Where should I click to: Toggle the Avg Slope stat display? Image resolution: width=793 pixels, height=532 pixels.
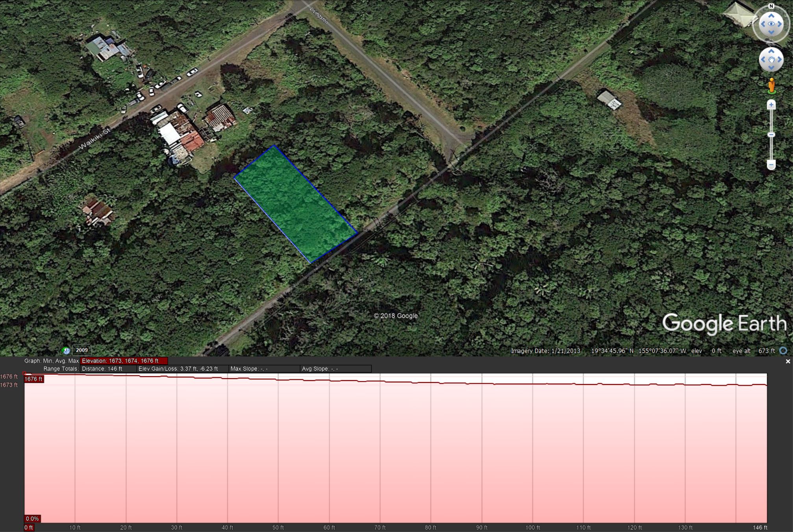(x=319, y=368)
